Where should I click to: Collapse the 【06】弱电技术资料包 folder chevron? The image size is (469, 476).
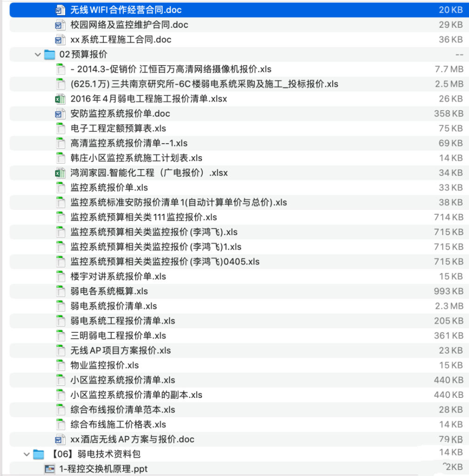pyautogui.click(x=27, y=454)
